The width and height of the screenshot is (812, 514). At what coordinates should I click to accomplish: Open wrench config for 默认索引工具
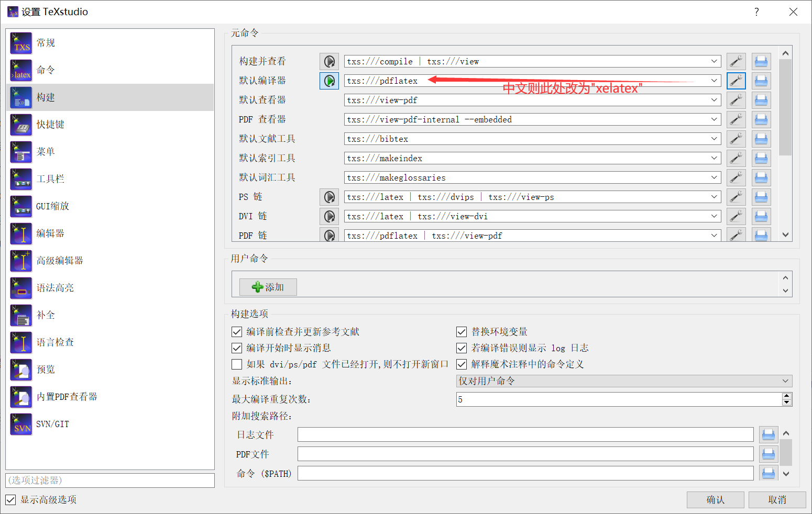point(736,158)
